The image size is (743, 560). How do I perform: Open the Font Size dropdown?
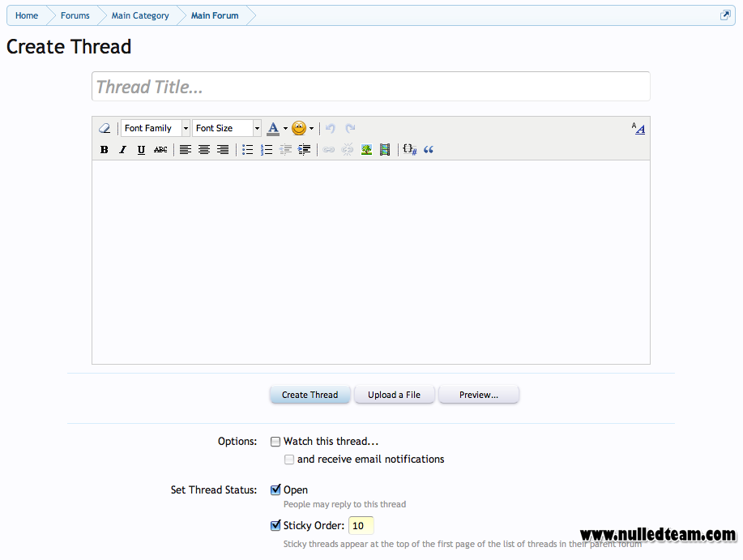point(227,128)
